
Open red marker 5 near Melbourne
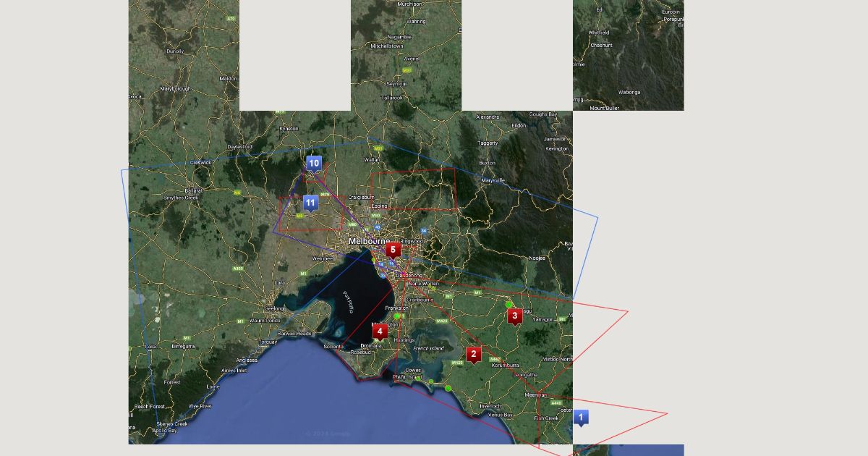(393, 250)
